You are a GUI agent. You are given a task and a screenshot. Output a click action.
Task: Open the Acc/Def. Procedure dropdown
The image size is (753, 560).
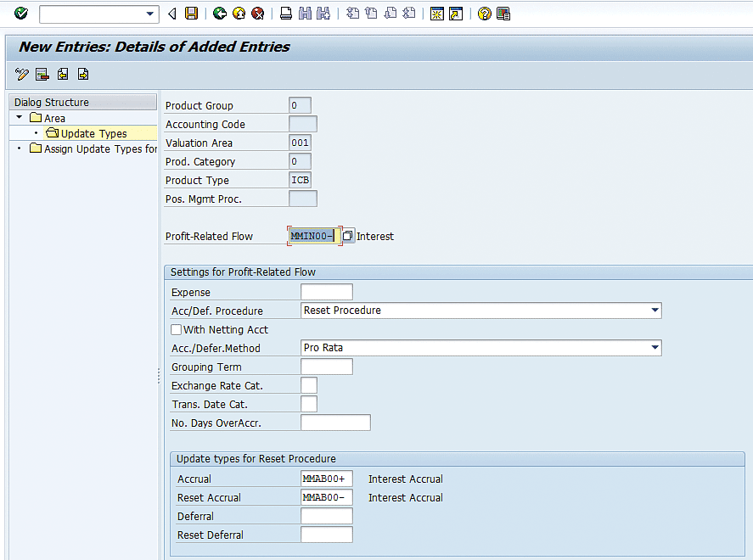[655, 310]
